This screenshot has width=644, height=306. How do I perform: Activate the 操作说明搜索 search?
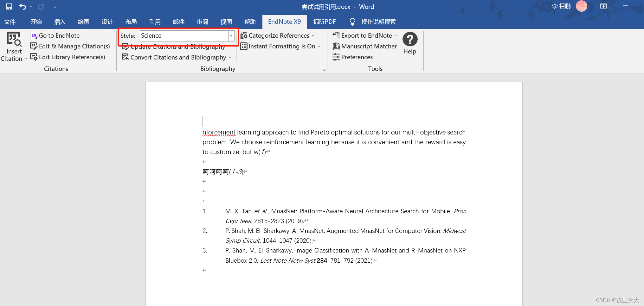tap(378, 22)
